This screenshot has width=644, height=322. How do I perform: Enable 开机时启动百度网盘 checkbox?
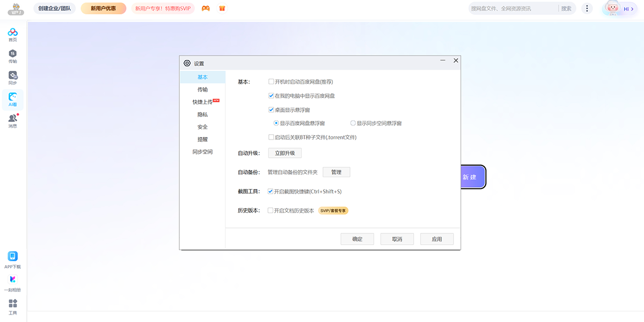tap(271, 82)
